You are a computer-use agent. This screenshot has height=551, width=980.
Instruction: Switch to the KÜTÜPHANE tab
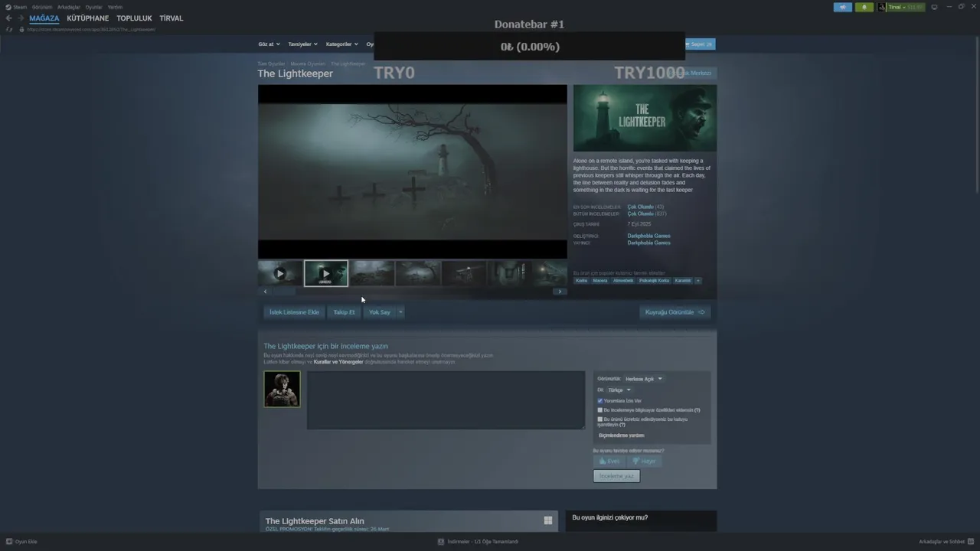click(x=88, y=18)
